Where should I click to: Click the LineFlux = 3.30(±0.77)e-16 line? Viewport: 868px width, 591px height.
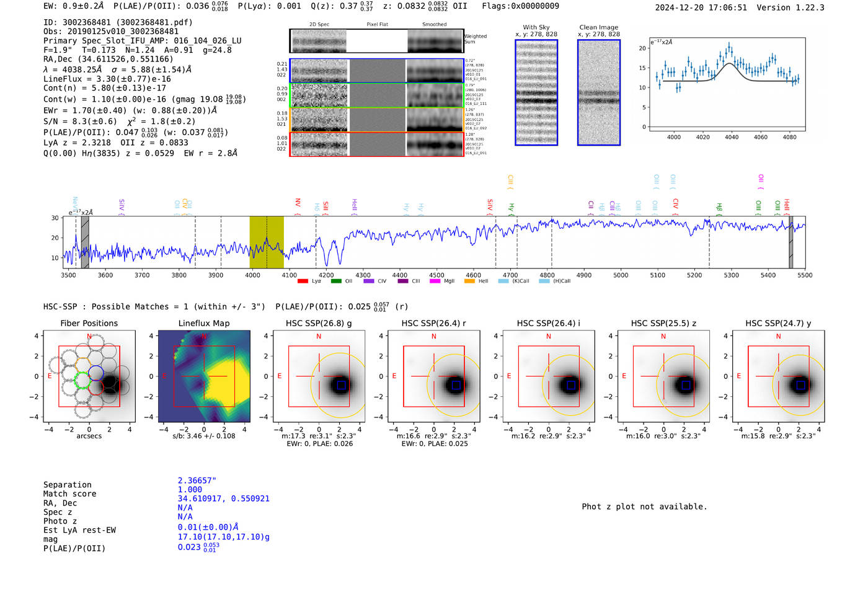[x=107, y=79]
